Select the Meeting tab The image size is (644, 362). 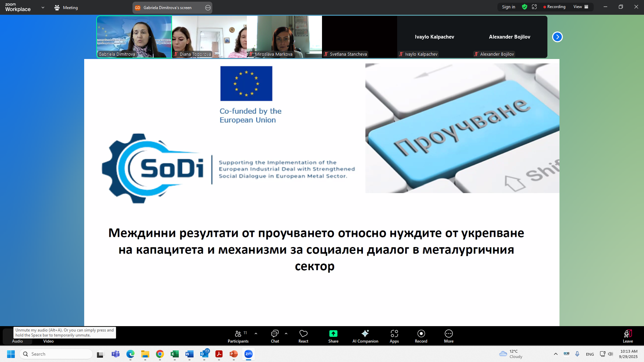click(x=66, y=7)
